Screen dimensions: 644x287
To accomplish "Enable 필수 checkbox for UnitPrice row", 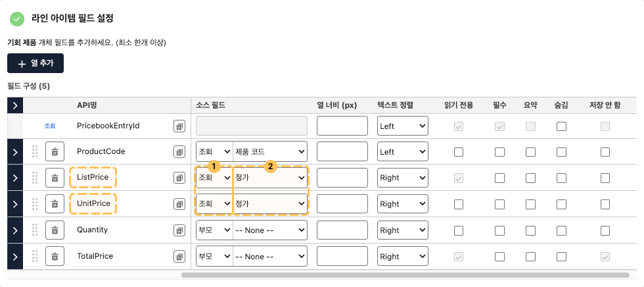I will 499,204.
